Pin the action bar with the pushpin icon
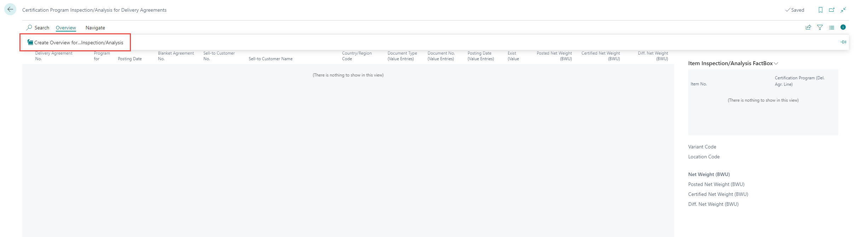This screenshot has width=868, height=237. (843, 42)
